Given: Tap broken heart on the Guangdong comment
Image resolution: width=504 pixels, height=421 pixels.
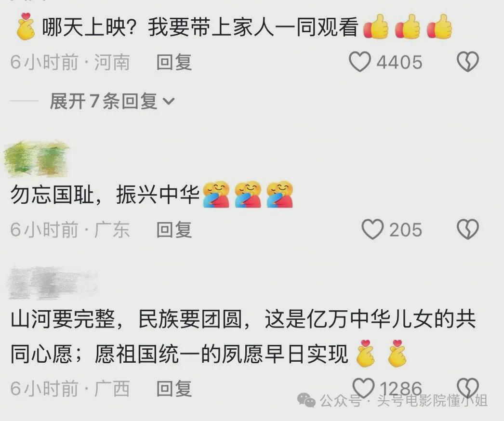Looking at the screenshot, I should point(468,229).
